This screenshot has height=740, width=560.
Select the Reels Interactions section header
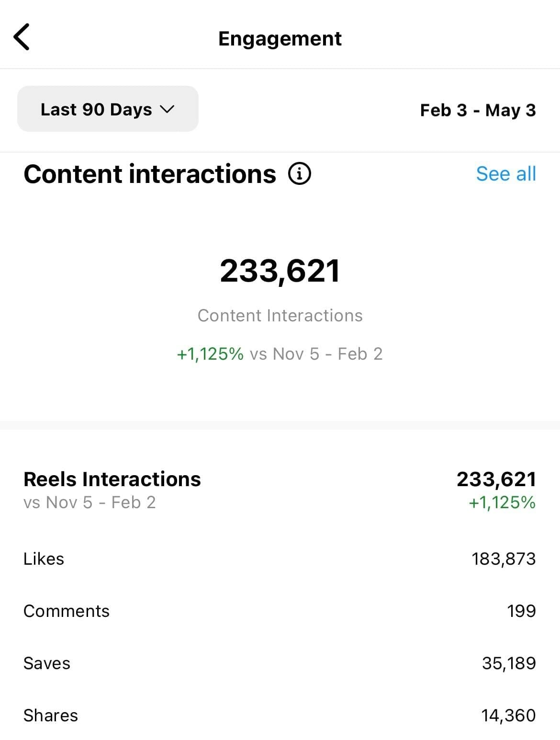coord(112,478)
